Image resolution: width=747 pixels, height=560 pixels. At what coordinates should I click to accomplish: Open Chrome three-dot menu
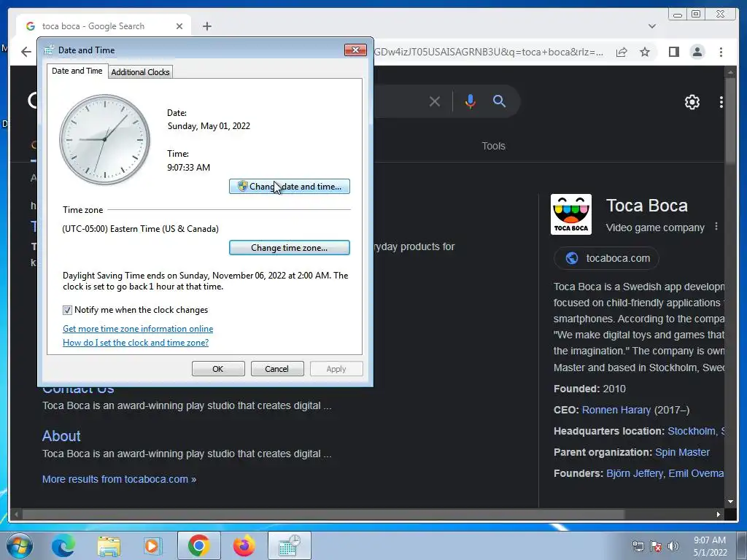721,52
